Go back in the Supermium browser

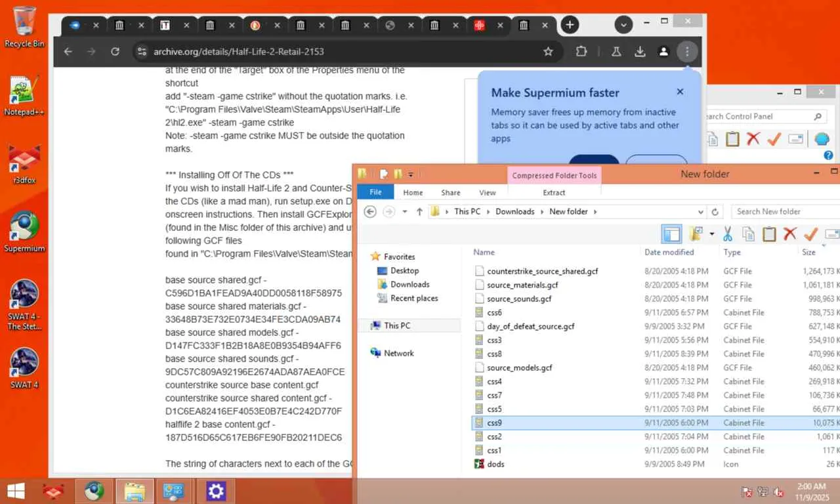68,51
